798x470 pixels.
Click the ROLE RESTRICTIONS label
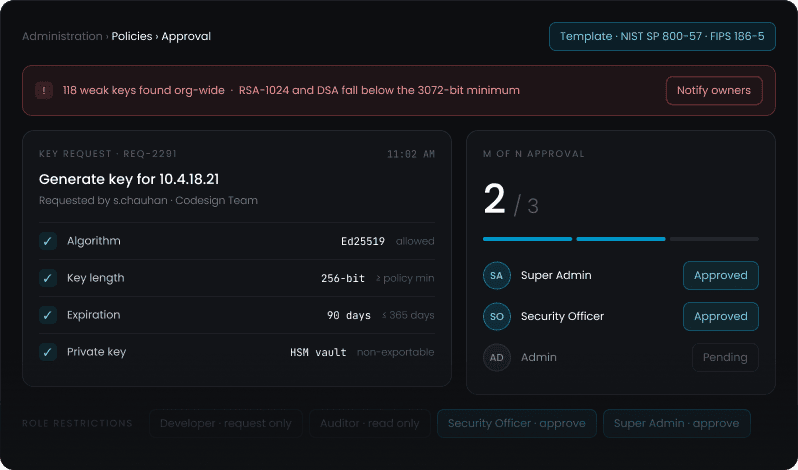click(77, 423)
